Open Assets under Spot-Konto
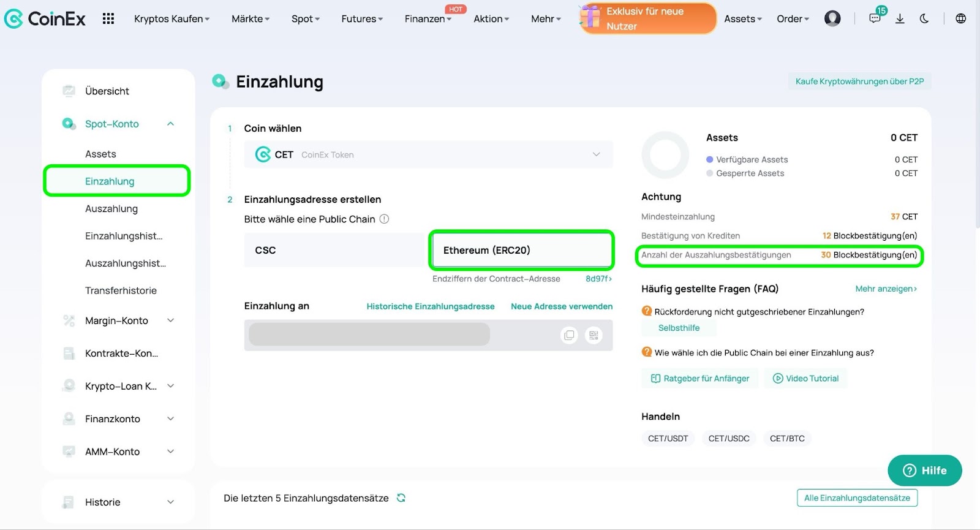This screenshot has height=530, width=980. pyautogui.click(x=100, y=154)
